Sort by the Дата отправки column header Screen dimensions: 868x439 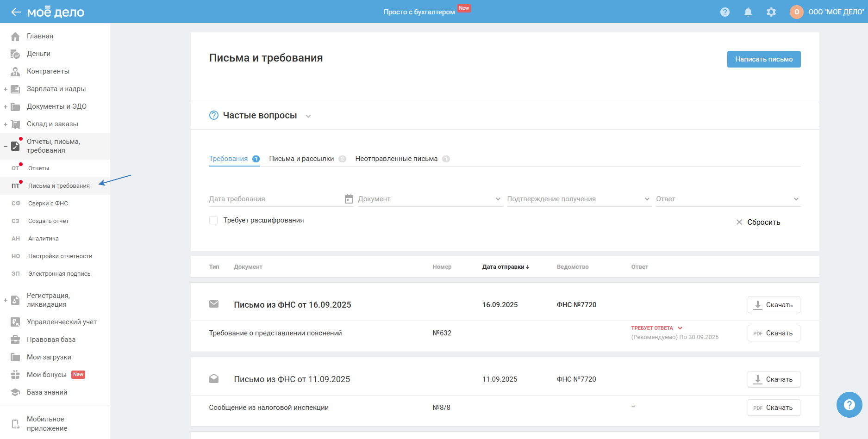[x=506, y=267]
